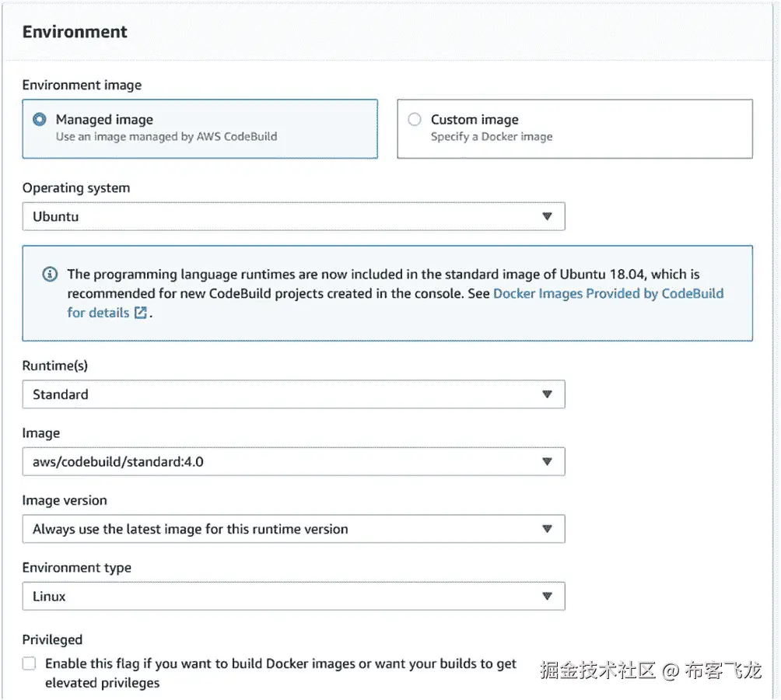Choose the Custom image option card
The image size is (781, 700).
[x=574, y=129]
